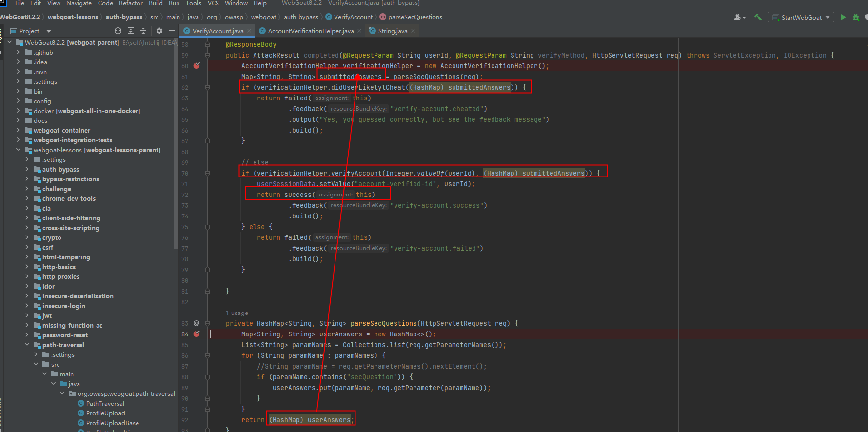The height and width of the screenshot is (432, 868).
Task: Hide the Project tool window
Action: 172,31
